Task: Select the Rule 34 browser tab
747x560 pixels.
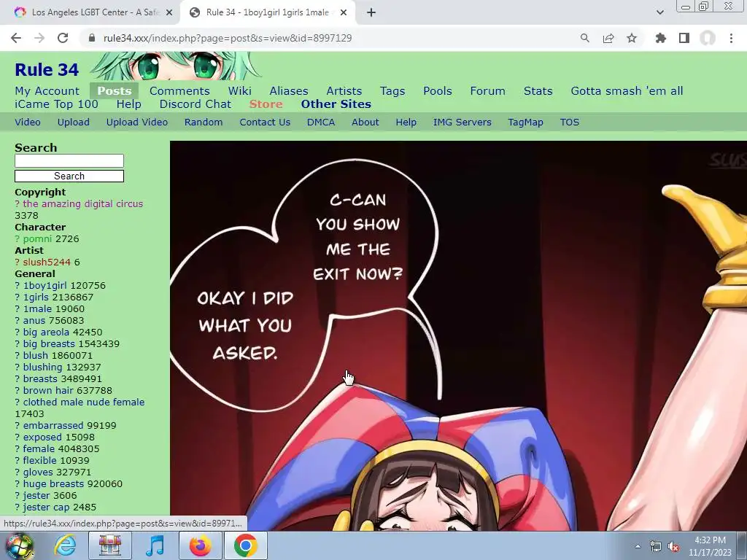Action: click(267, 12)
